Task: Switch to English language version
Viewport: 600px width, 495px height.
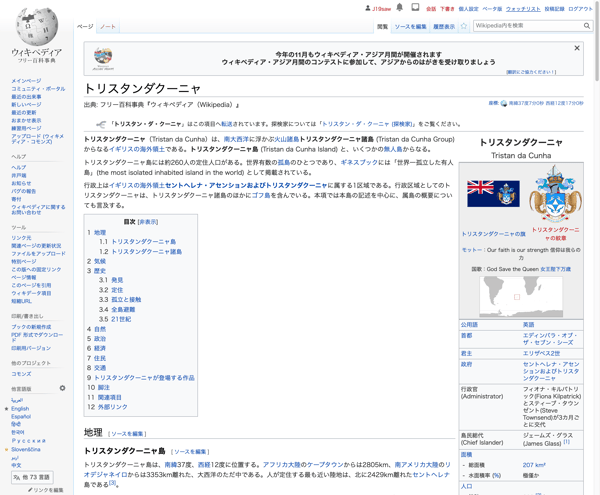Action: coord(20,409)
